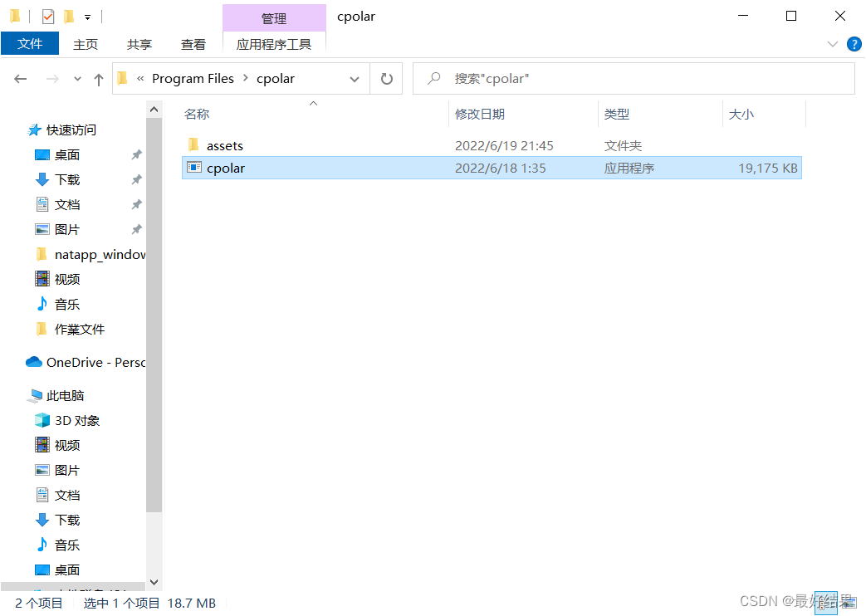Open pinned 文档 under quick access
This screenshot has height=616, width=866.
pyautogui.click(x=66, y=205)
